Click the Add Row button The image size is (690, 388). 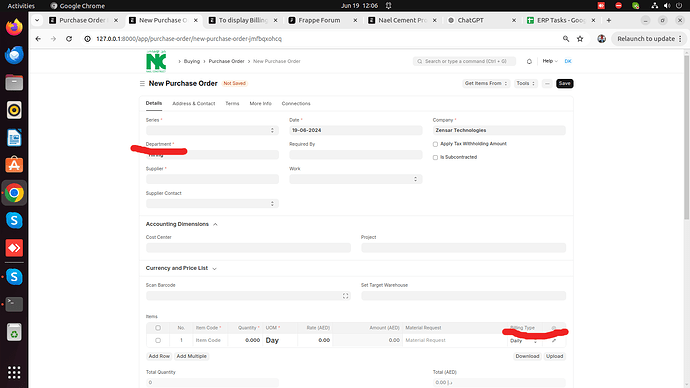point(159,356)
